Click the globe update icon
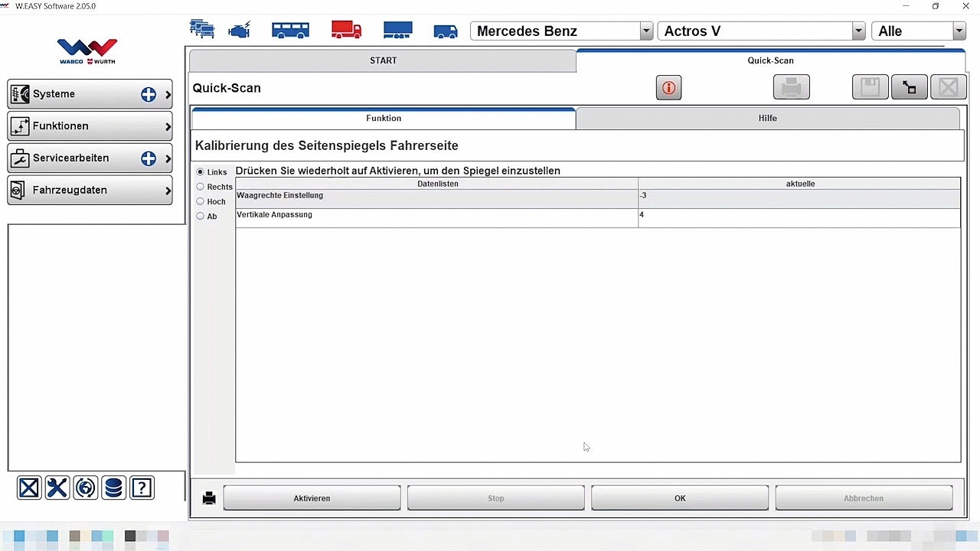This screenshot has width=980, height=551. pos(86,487)
